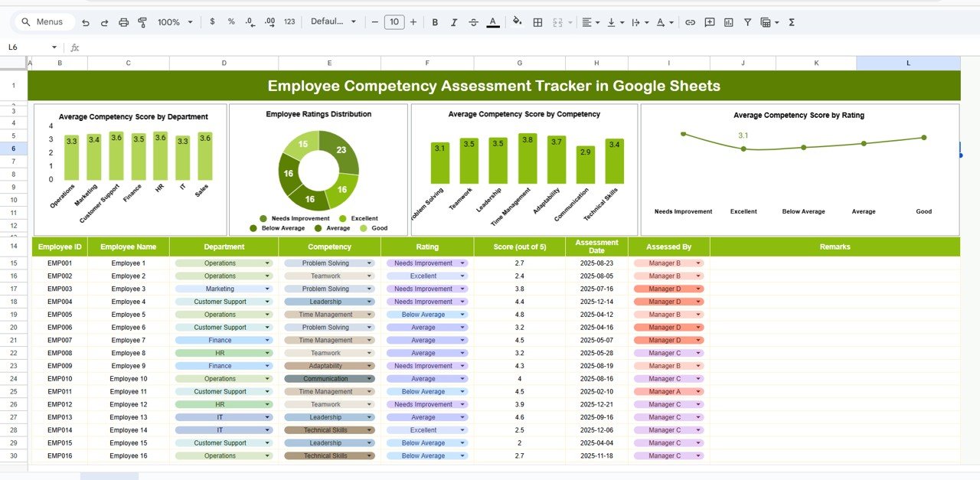Toggle bold formatting
This screenshot has width=980, height=480.
point(433,21)
